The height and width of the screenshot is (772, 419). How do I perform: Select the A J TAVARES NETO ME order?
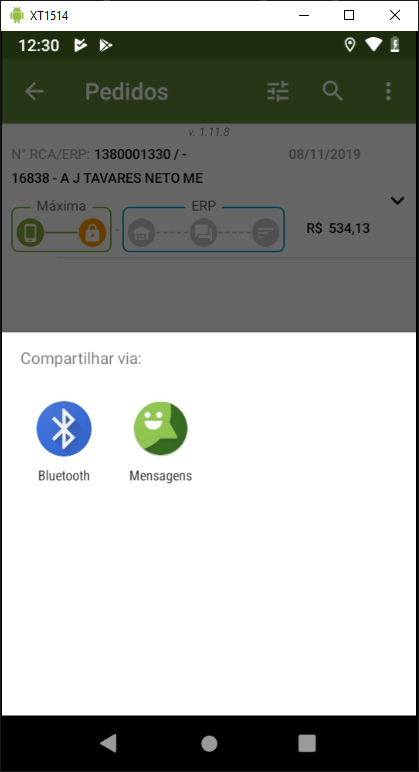[107, 178]
